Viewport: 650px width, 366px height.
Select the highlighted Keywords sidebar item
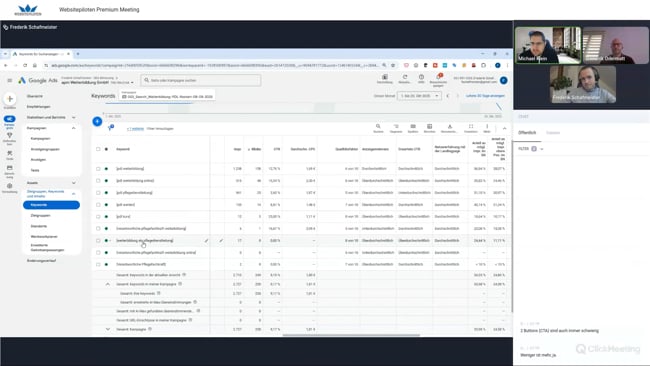point(51,205)
